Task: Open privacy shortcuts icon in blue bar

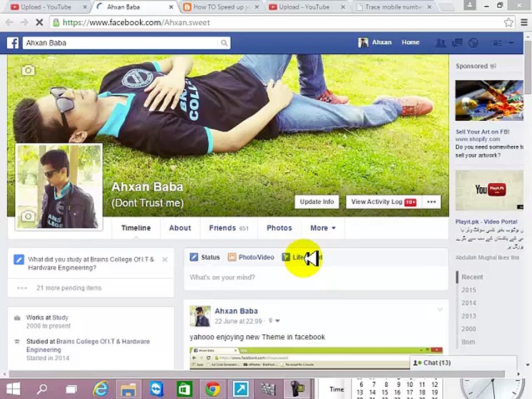Action: [x=497, y=43]
